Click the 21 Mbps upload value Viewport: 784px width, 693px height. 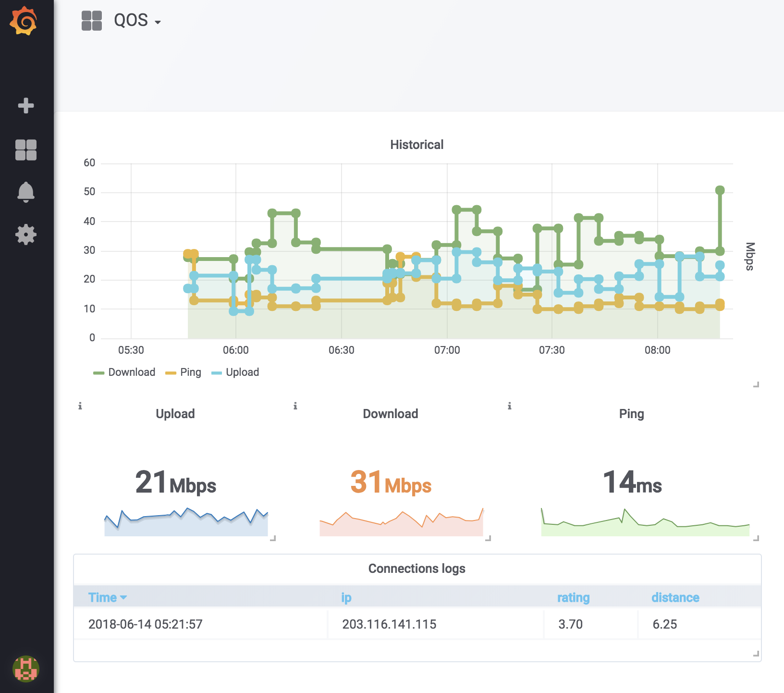pyautogui.click(x=176, y=483)
